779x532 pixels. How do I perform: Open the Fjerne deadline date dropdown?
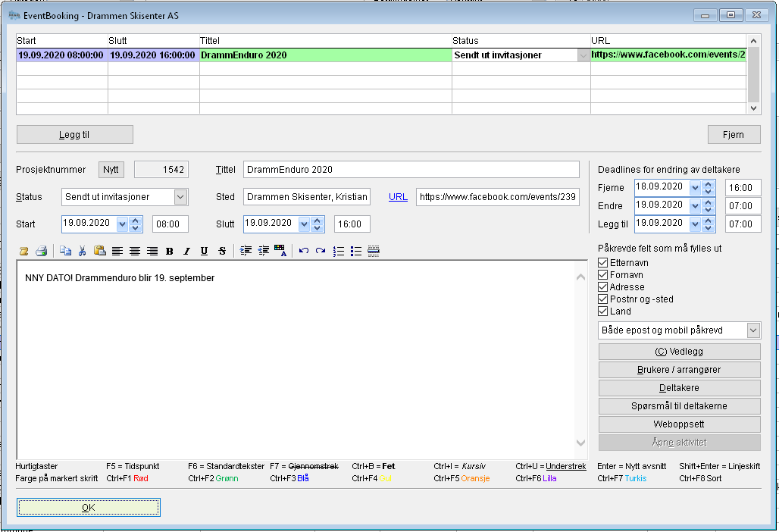click(695, 188)
